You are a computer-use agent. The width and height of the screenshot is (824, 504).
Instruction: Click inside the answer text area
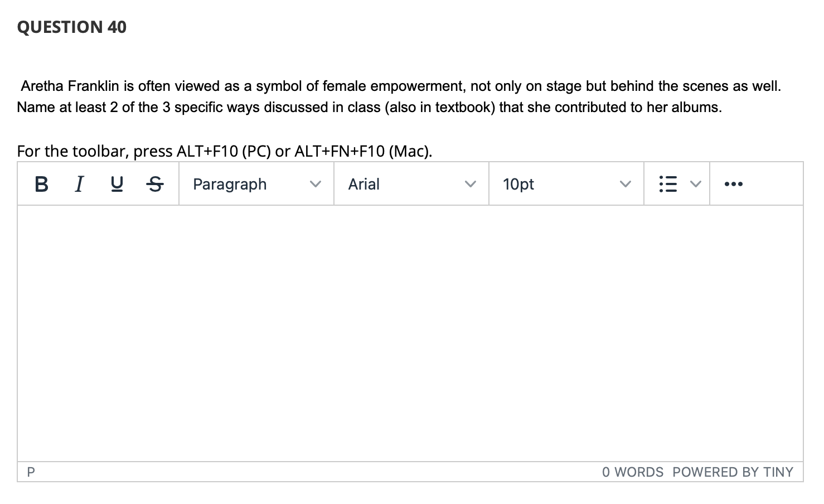[x=410, y=333]
